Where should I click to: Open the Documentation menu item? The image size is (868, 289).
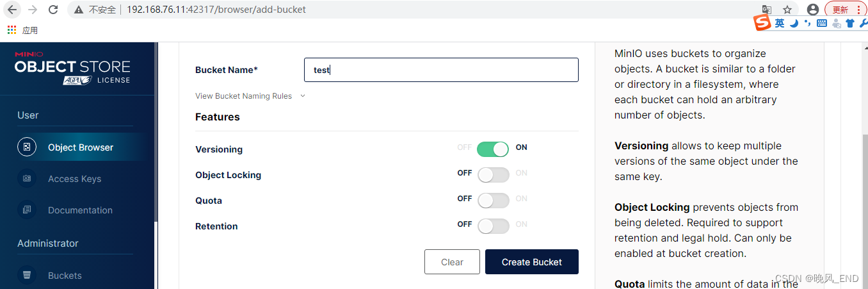pyautogui.click(x=80, y=210)
